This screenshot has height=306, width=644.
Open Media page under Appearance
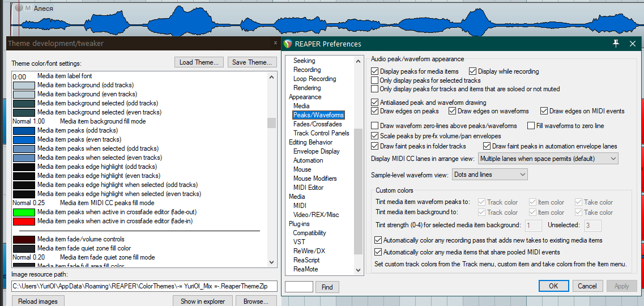tap(301, 106)
